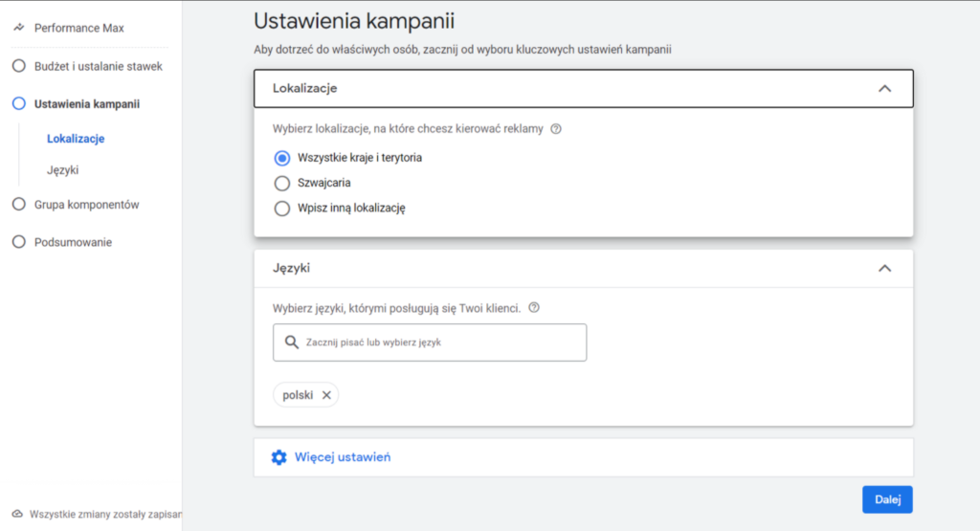Viewport: 980px width, 531px height.
Task: Open Grupa komponentów step
Action: click(86, 205)
